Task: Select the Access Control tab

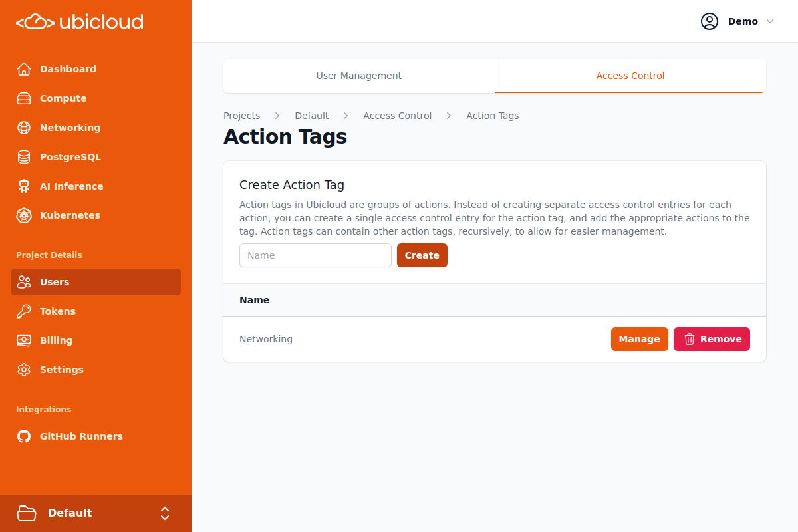Action: click(x=630, y=76)
